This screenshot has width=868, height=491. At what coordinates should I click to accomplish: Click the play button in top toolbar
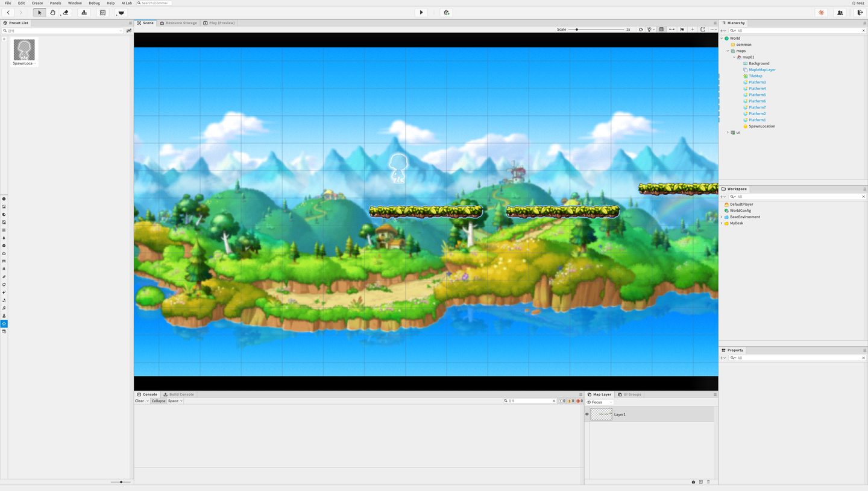[x=421, y=13]
